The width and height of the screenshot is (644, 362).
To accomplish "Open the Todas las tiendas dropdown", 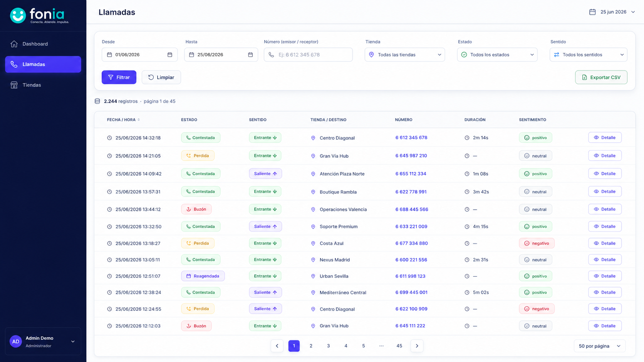I will click(405, 55).
